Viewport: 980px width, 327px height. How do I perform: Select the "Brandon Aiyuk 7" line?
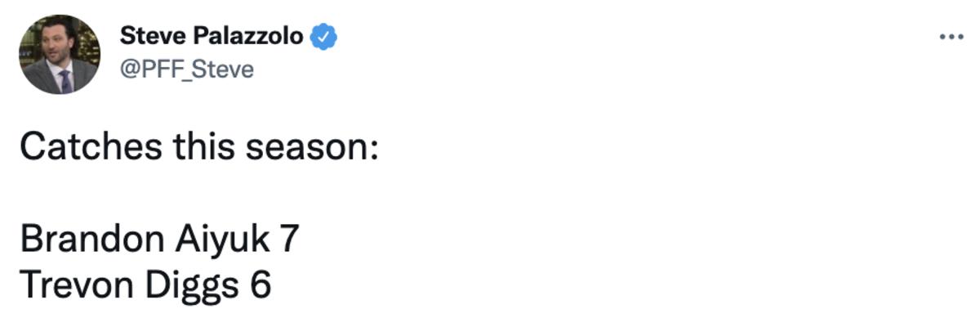coord(159,240)
